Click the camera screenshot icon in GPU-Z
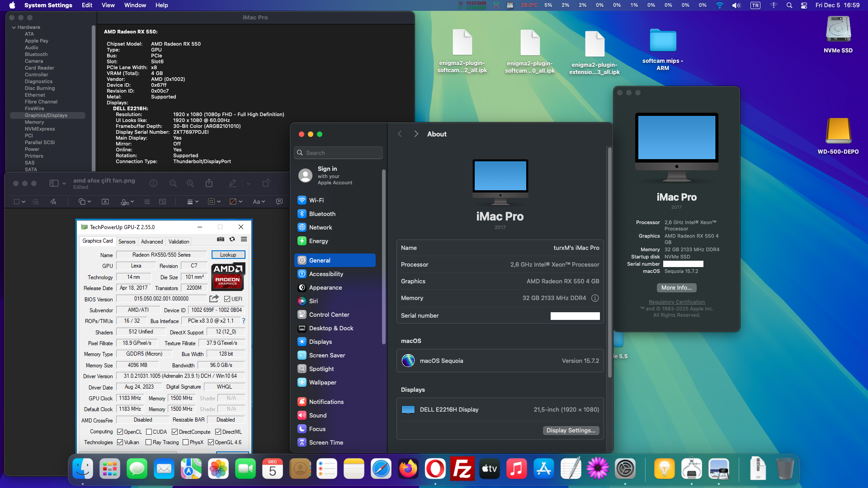This screenshot has height=488, width=868. point(221,239)
